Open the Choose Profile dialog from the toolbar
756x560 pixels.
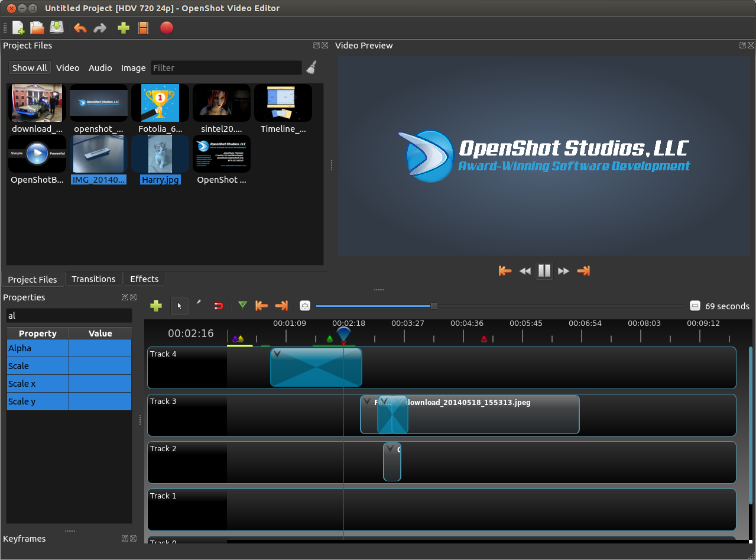(x=143, y=28)
